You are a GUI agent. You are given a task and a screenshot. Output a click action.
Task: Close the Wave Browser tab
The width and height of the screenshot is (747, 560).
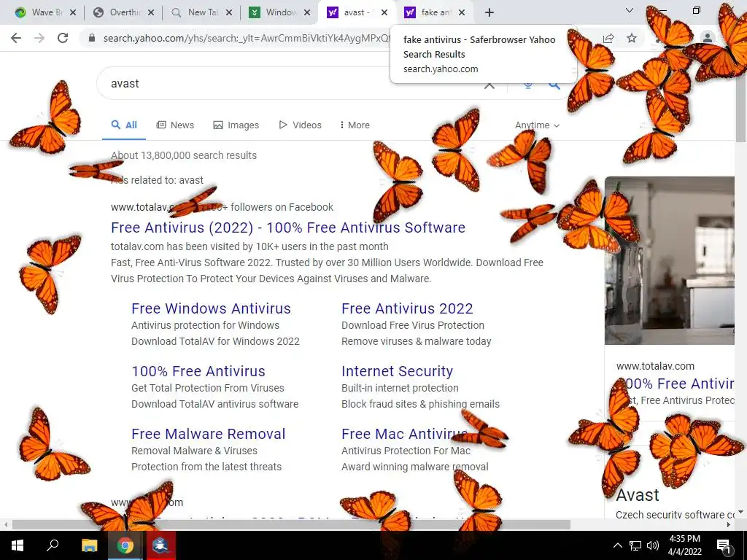(x=73, y=12)
